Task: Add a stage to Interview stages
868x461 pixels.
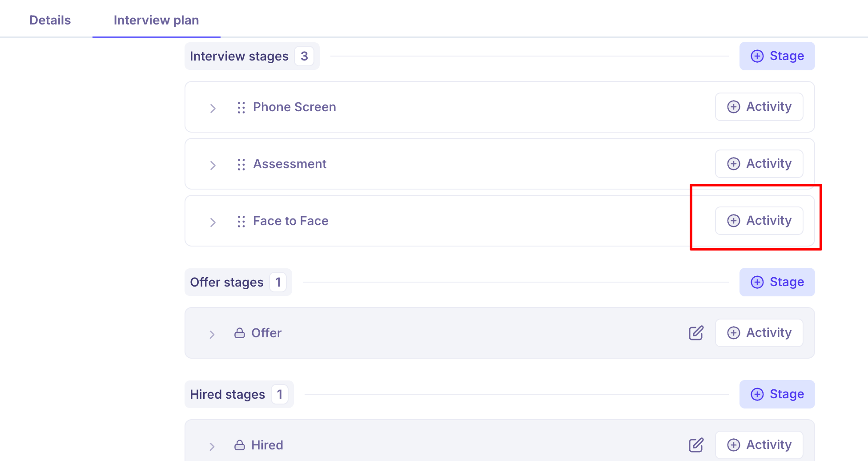Action: click(x=777, y=56)
